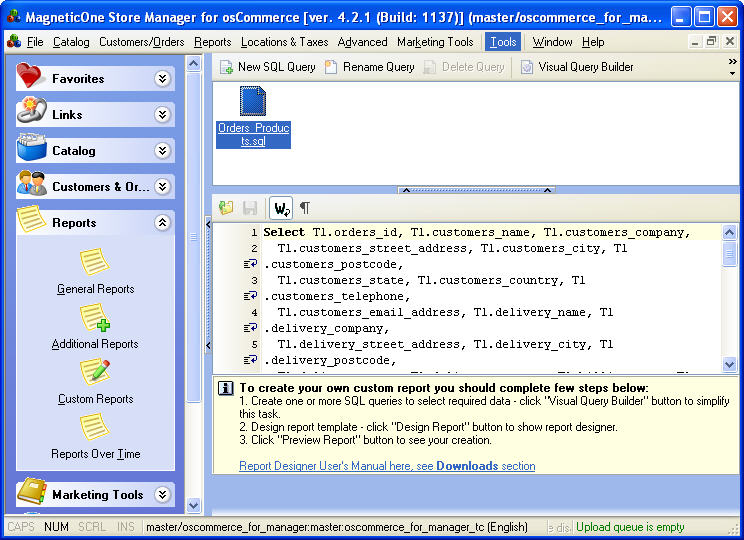Click sidebar scroll up arrow

(x=194, y=64)
